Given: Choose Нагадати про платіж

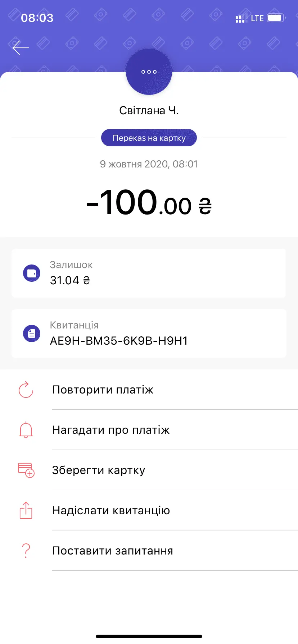Looking at the screenshot, I should [111, 430].
